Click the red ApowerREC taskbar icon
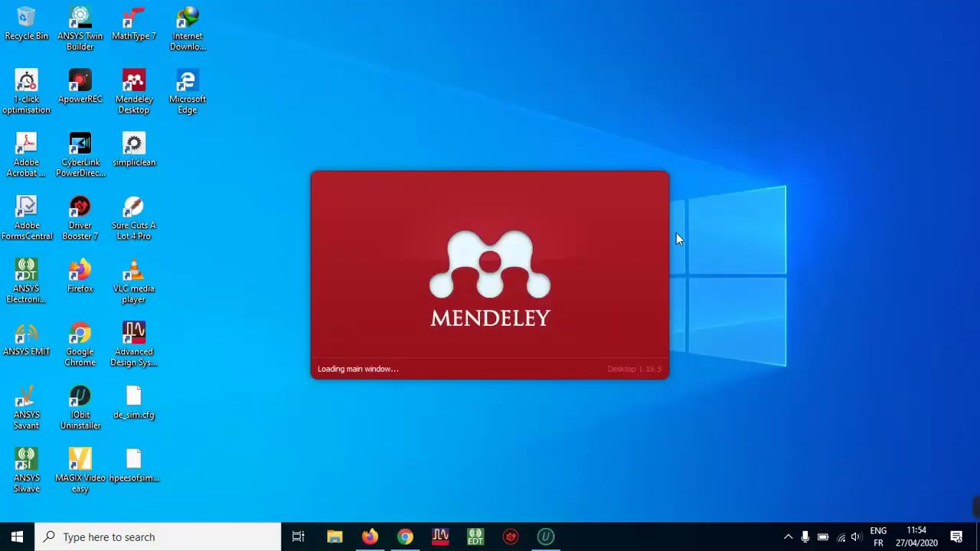The image size is (980, 551). click(x=511, y=536)
